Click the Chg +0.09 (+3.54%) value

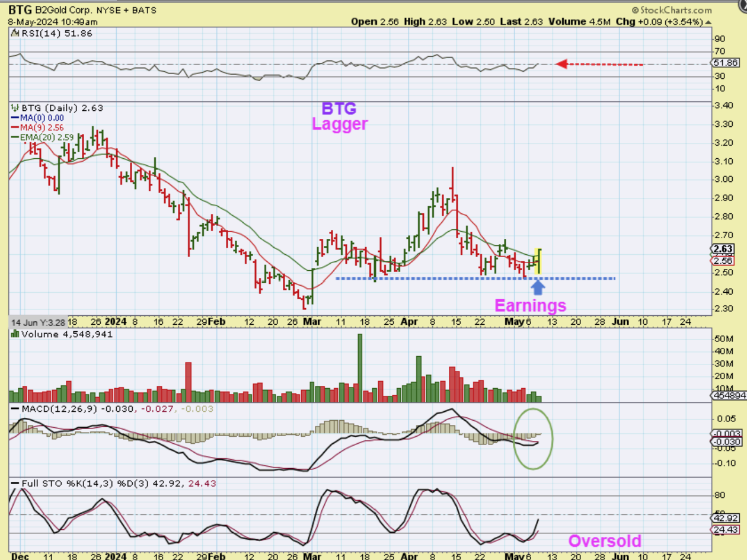pyautogui.click(x=660, y=22)
